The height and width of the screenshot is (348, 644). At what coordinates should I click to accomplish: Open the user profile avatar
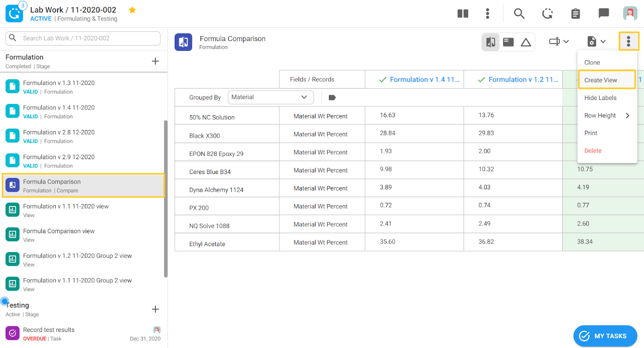(x=630, y=13)
